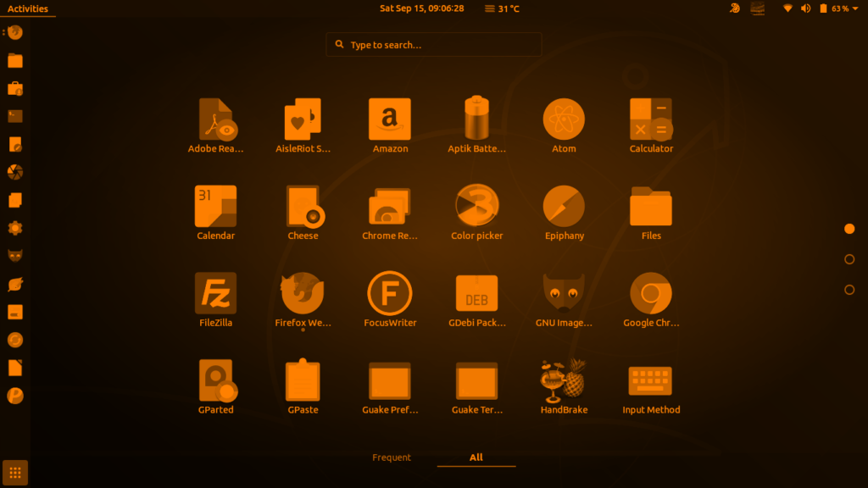This screenshot has width=868, height=488.
Task: Launch FocusWriter
Action: (390, 299)
